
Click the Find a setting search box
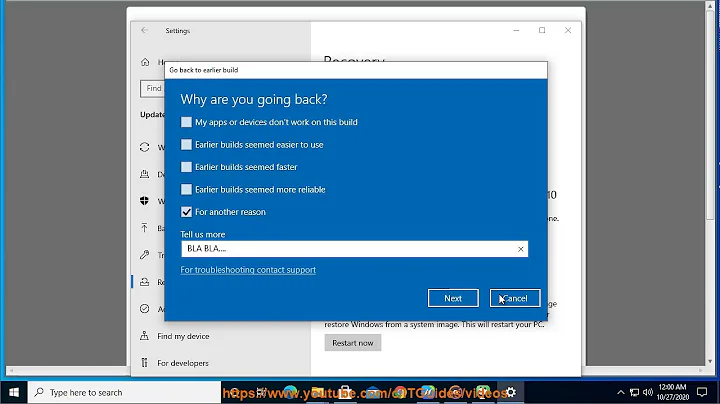click(152, 88)
